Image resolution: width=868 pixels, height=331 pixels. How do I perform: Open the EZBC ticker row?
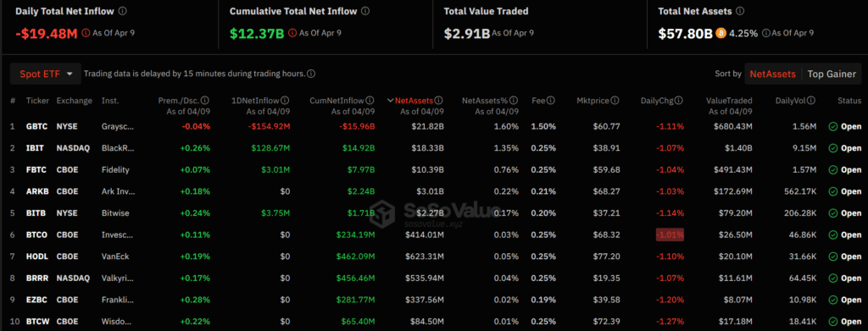coord(434,300)
